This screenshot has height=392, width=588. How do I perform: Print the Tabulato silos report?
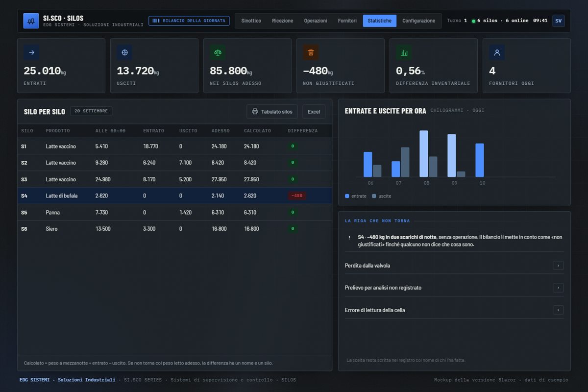(x=272, y=112)
